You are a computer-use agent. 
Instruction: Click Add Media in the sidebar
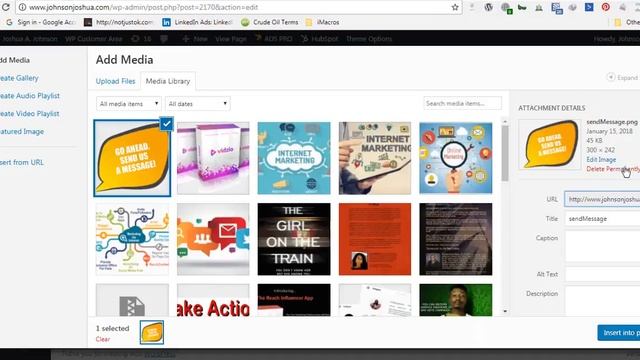tap(15, 60)
